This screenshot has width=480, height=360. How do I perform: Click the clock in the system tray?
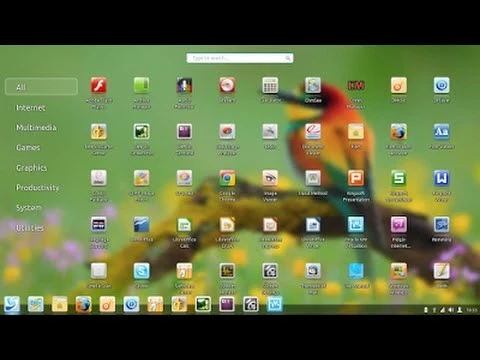click(x=471, y=310)
